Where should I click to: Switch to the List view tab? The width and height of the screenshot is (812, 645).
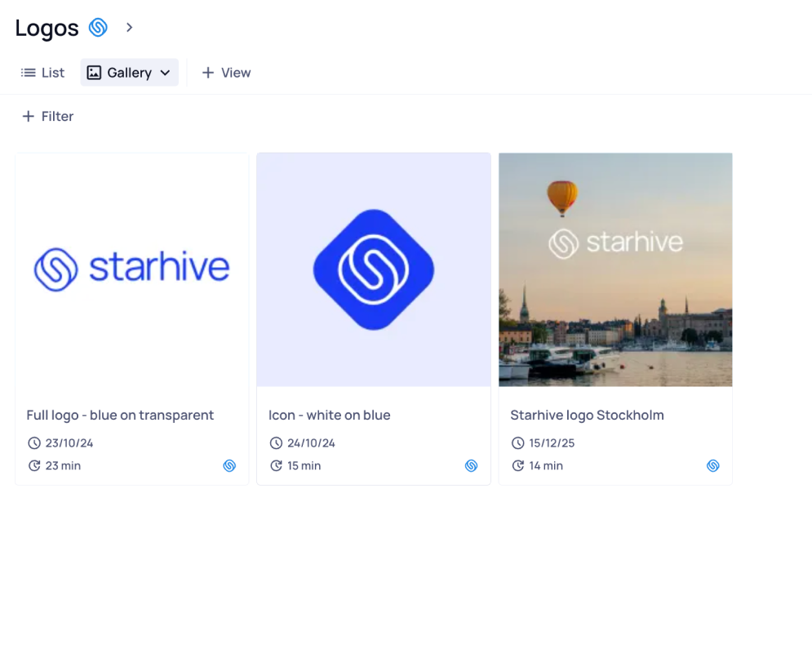coord(42,73)
